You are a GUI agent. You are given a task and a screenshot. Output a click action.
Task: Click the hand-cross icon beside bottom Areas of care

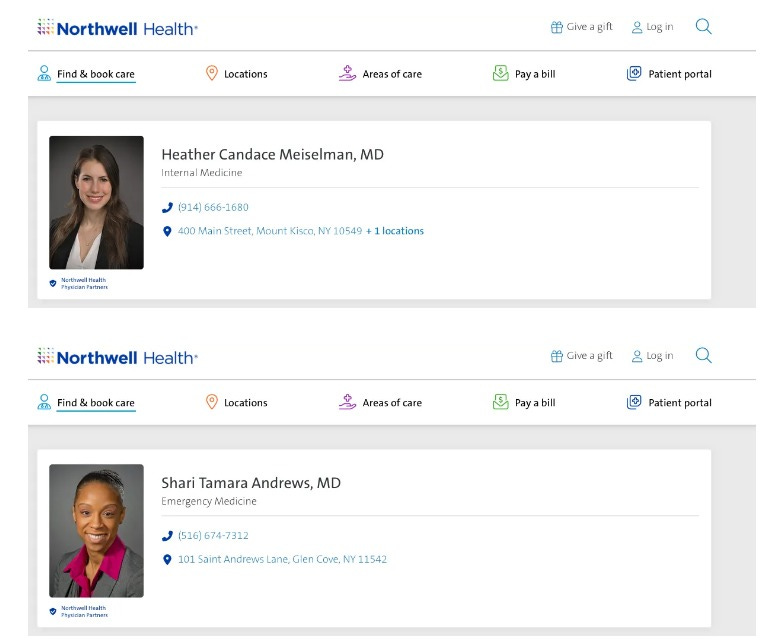tap(347, 402)
